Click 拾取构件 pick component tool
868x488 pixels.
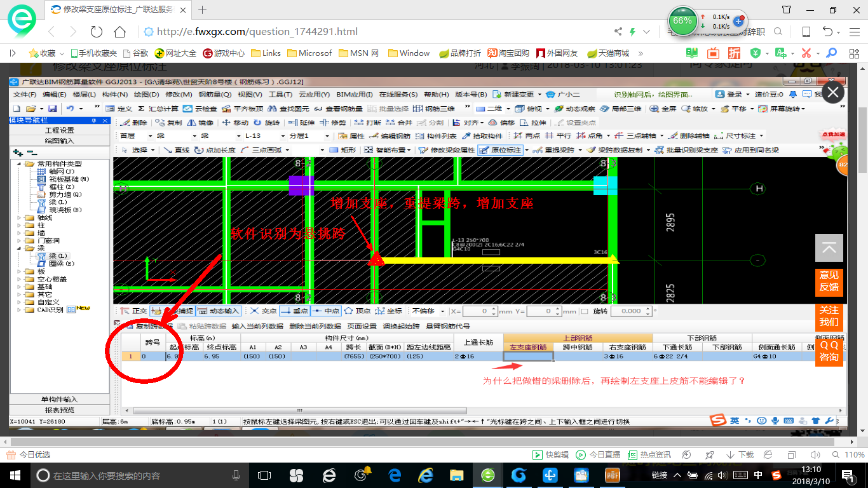(482, 136)
